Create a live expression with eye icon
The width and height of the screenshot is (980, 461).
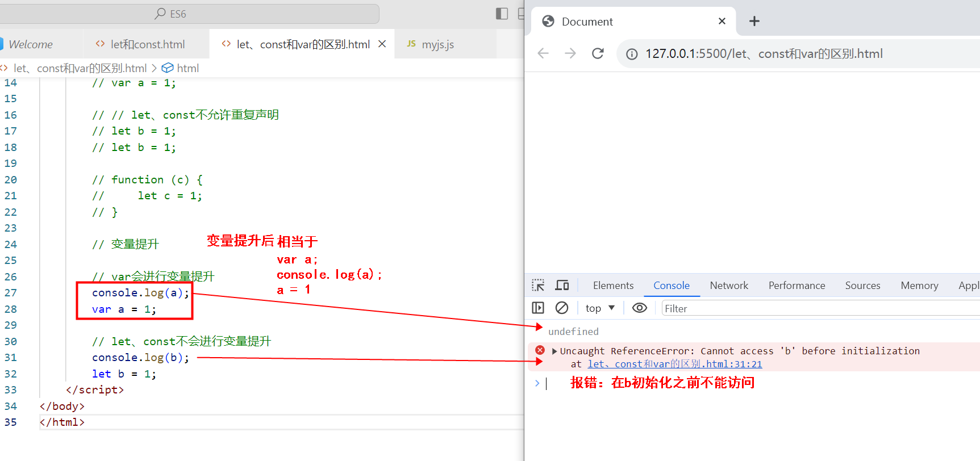tap(640, 308)
